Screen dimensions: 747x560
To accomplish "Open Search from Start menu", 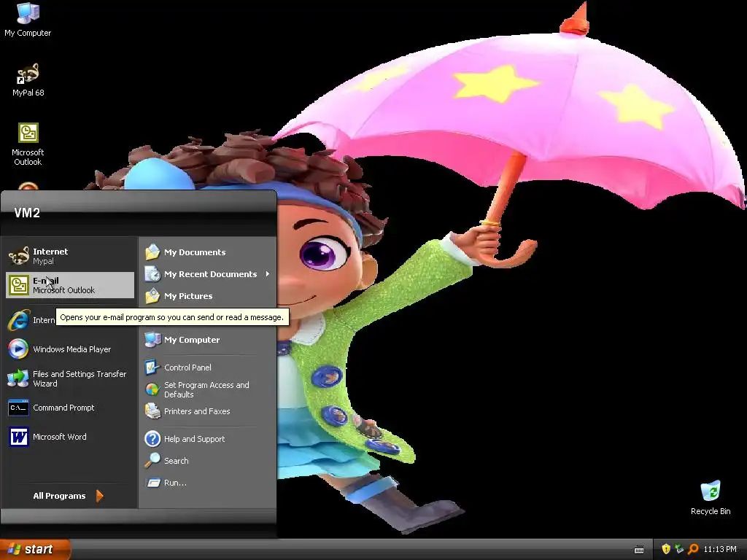I will coord(208,461).
